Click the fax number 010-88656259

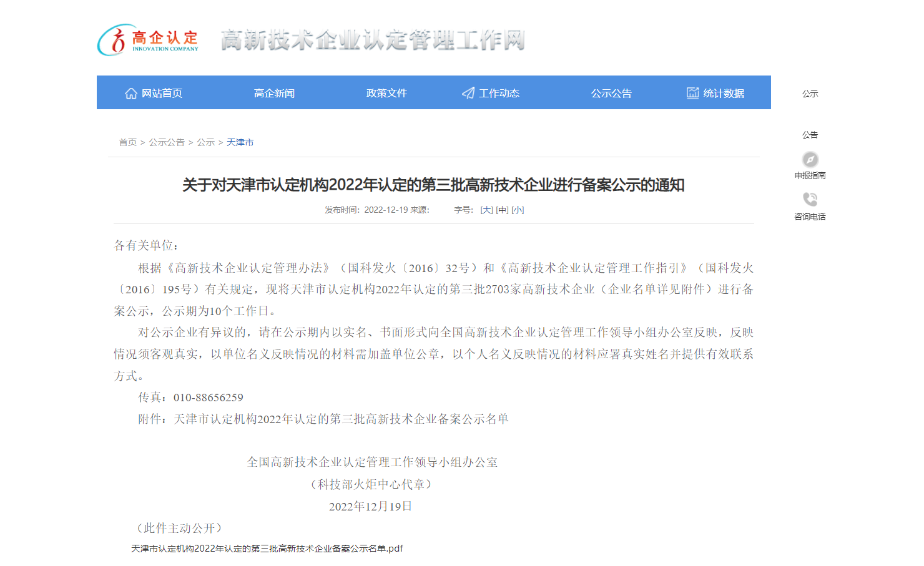click(209, 398)
